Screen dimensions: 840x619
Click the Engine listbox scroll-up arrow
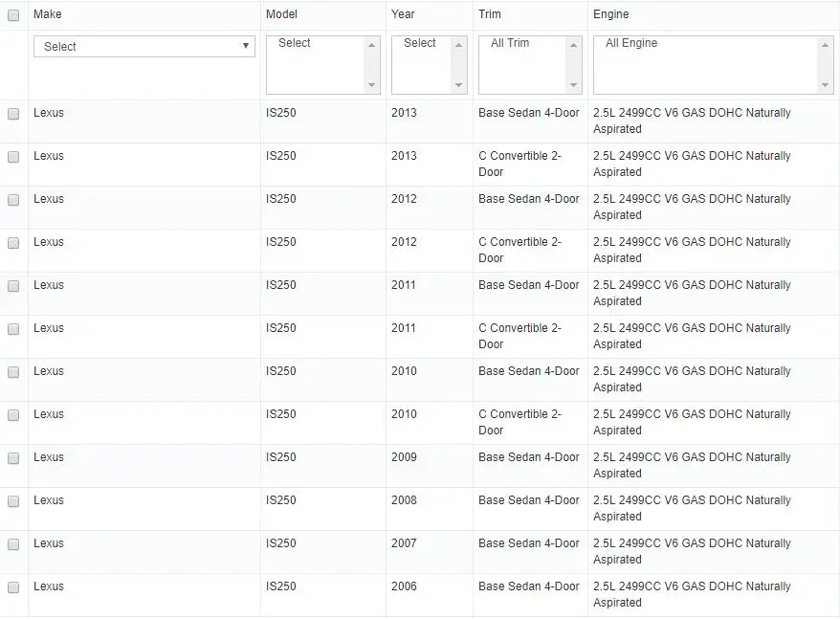click(825, 45)
